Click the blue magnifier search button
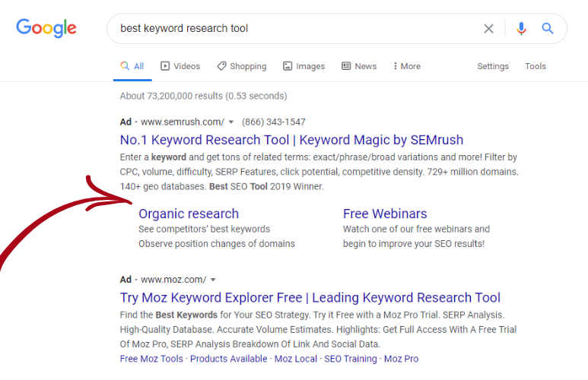588x380 pixels. coord(548,28)
